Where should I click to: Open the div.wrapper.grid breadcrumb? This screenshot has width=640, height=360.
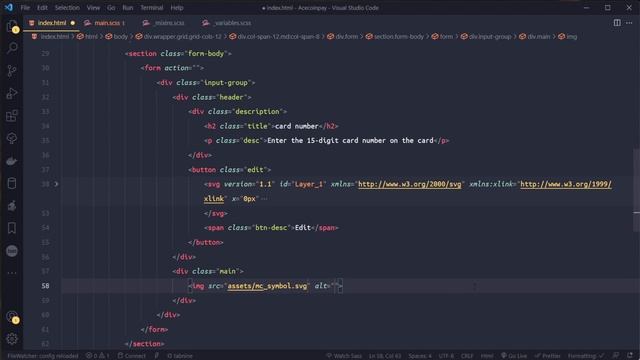pyautogui.click(x=178, y=37)
